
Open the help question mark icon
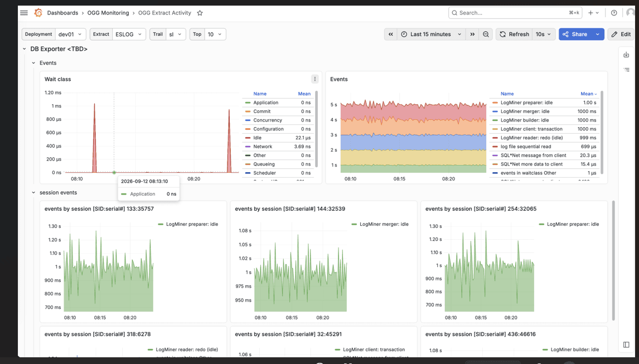pyautogui.click(x=614, y=13)
